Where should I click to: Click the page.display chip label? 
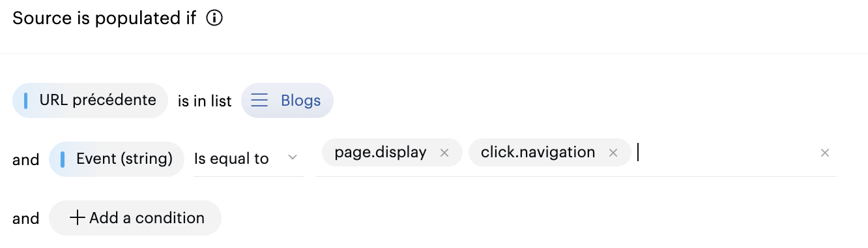(x=381, y=153)
